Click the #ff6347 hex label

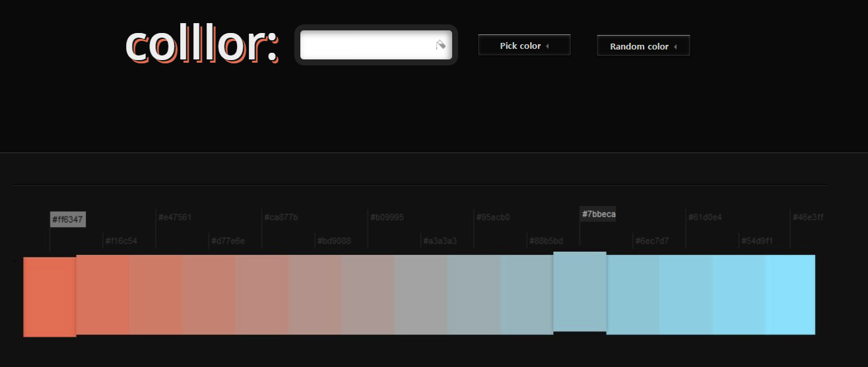pyautogui.click(x=68, y=220)
